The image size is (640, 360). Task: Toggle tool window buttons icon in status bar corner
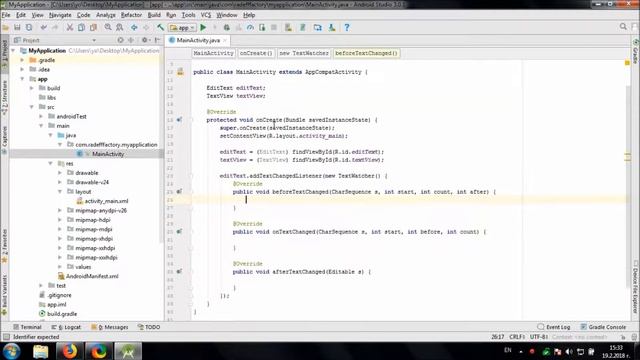6,337
